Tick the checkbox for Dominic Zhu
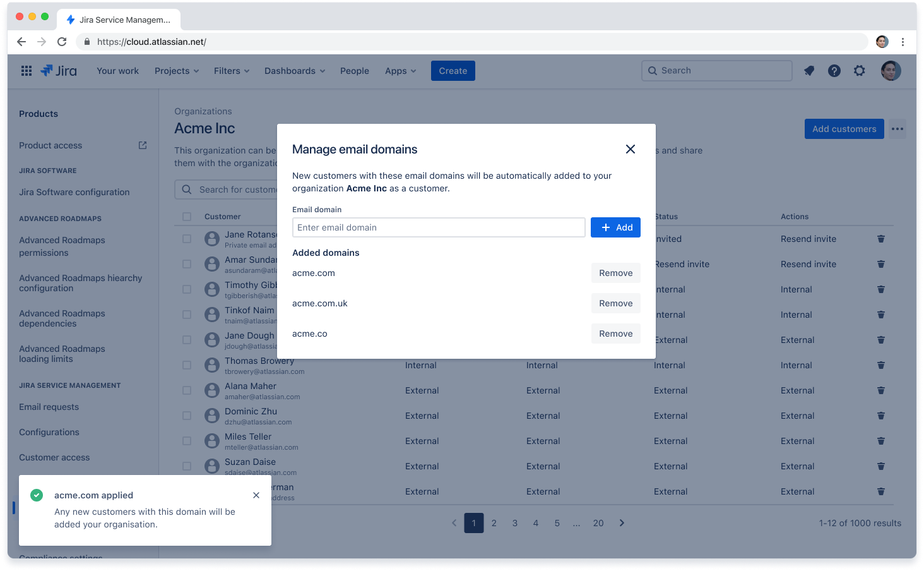 point(187,416)
